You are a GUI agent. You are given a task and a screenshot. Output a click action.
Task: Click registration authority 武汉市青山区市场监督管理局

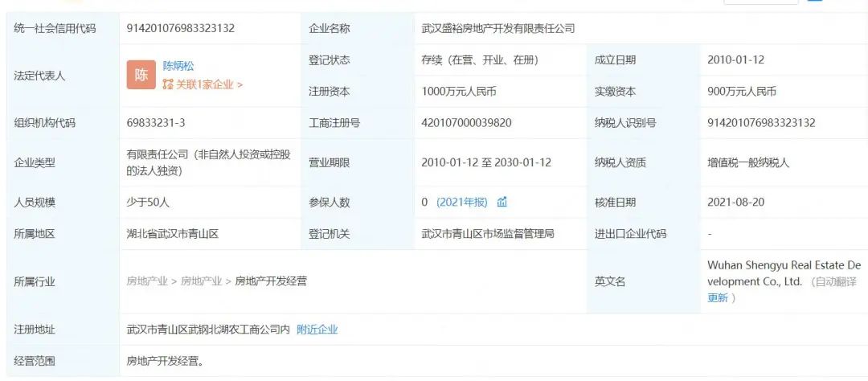tap(488, 234)
